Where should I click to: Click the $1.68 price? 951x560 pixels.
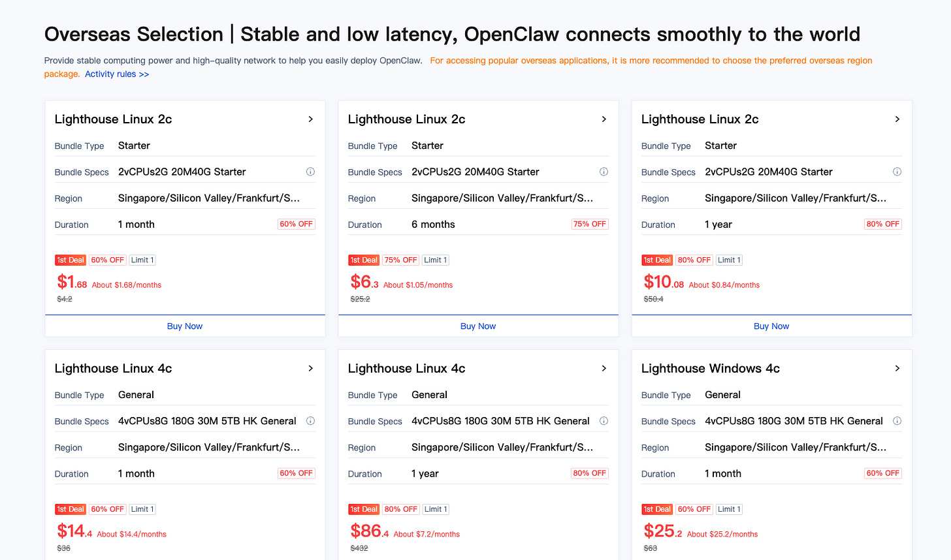click(72, 282)
